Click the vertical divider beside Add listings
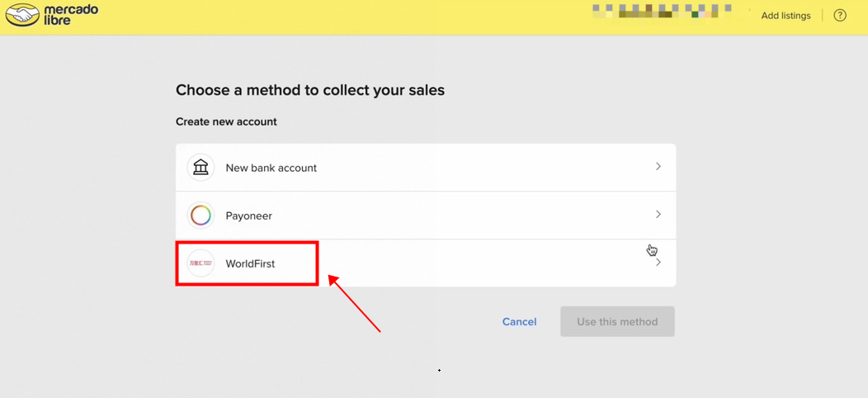Image resolution: width=868 pixels, height=398 pixels. (823, 16)
